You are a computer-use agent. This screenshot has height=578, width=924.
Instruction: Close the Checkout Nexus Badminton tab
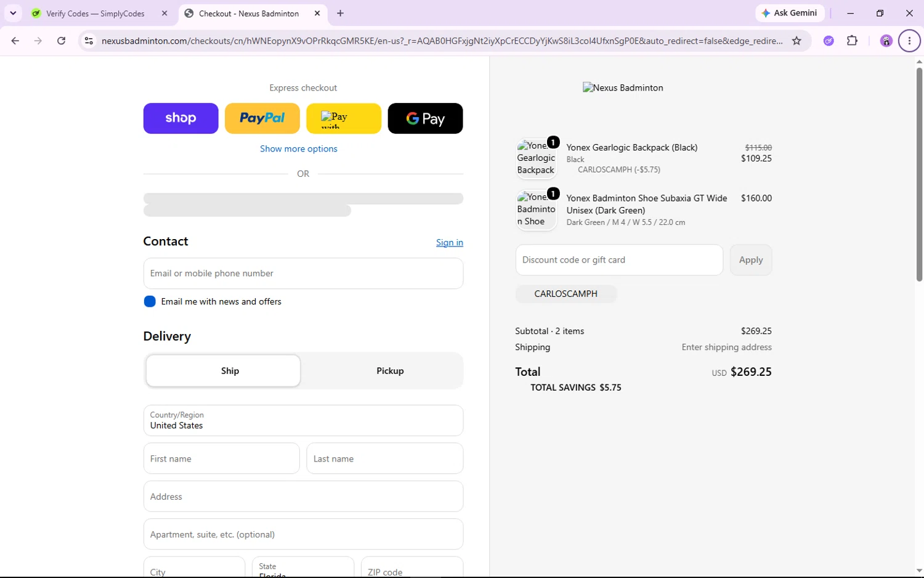pos(317,13)
